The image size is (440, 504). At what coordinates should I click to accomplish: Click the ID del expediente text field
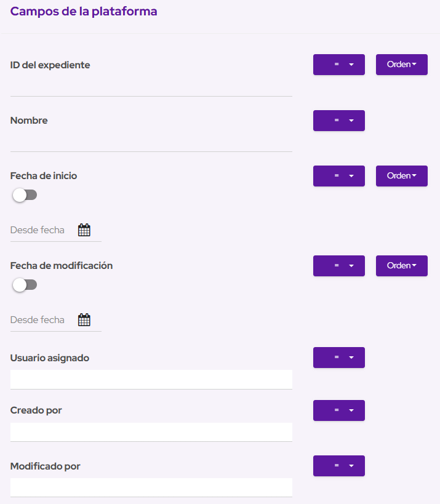(x=151, y=87)
